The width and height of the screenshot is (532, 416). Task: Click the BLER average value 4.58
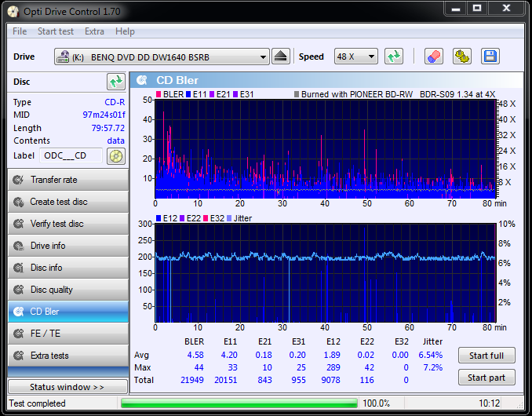click(x=195, y=355)
